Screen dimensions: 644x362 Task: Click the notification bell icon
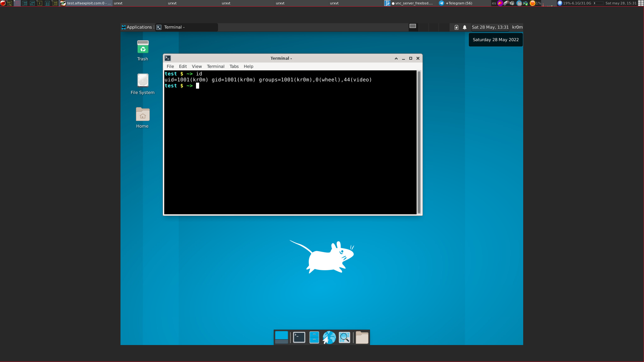[465, 27]
